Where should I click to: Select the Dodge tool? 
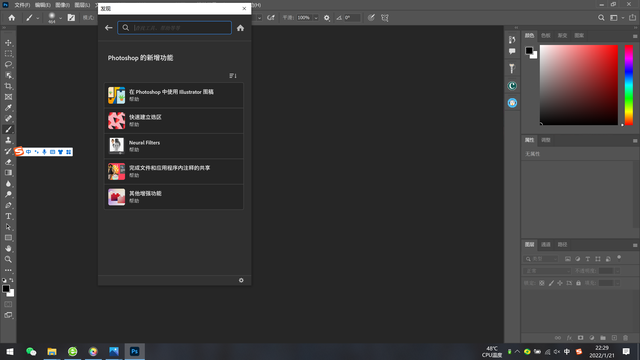[x=8, y=194]
